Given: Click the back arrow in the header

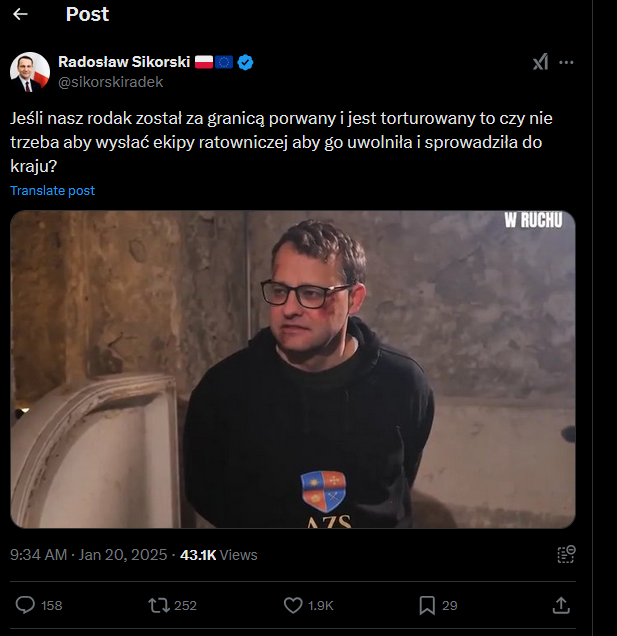Looking at the screenshot, I should pyautogui.click(x=20, y=15).
